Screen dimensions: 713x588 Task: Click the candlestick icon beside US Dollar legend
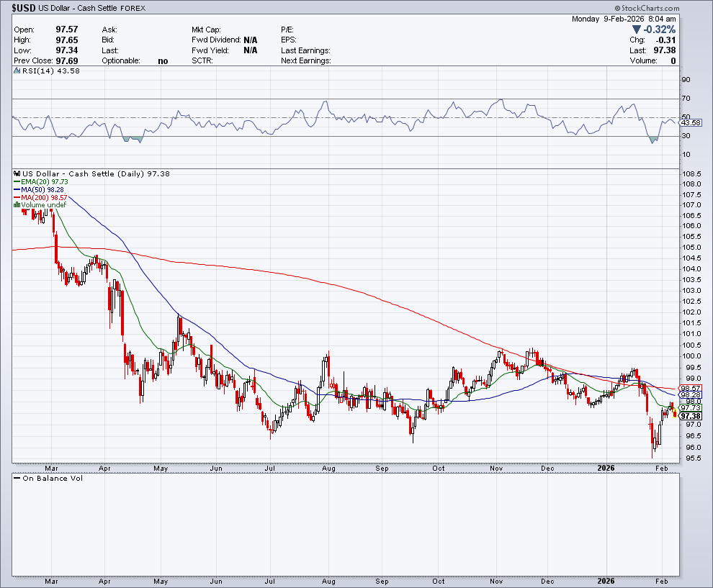(17, 174)
